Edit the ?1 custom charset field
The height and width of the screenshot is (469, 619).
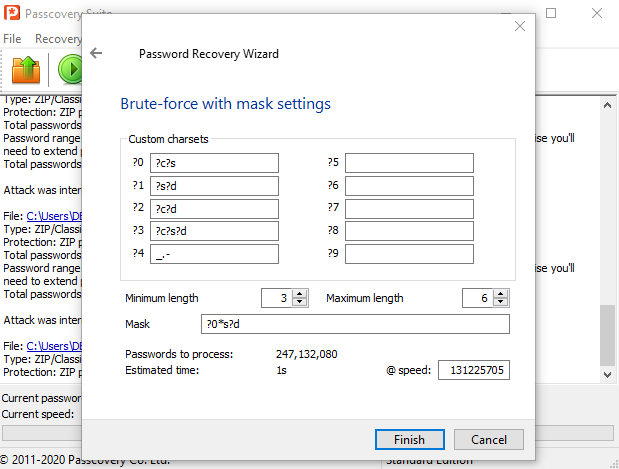214,186
